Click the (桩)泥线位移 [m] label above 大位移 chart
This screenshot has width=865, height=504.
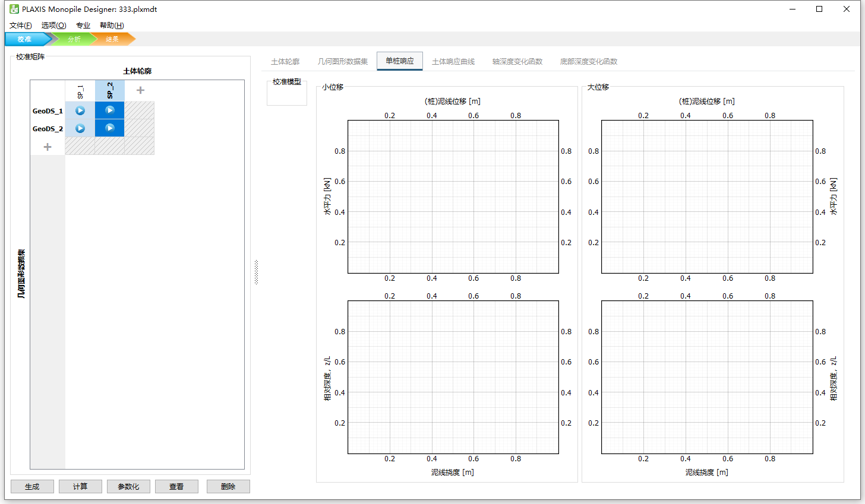pyautogui.click(x=707, y=102)
